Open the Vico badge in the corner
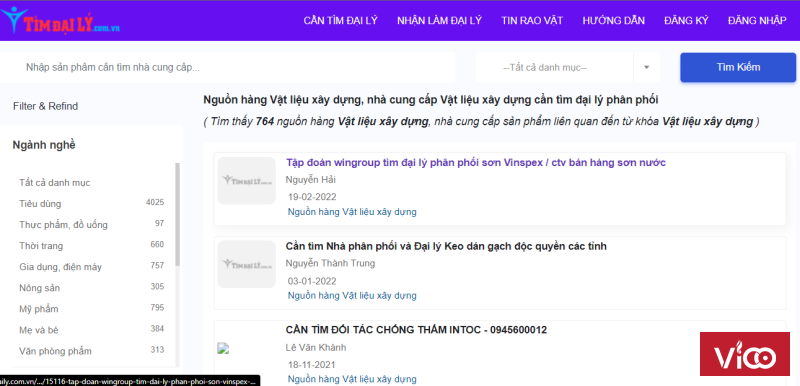800x386 pixels. coord(744,353)
